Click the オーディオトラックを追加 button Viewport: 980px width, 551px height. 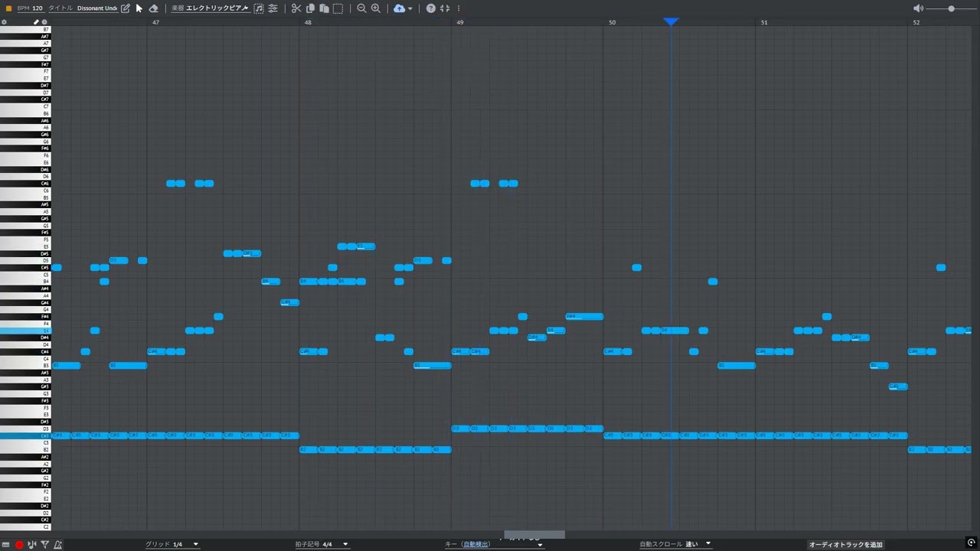pyautogui.click(x=846, y=544)
